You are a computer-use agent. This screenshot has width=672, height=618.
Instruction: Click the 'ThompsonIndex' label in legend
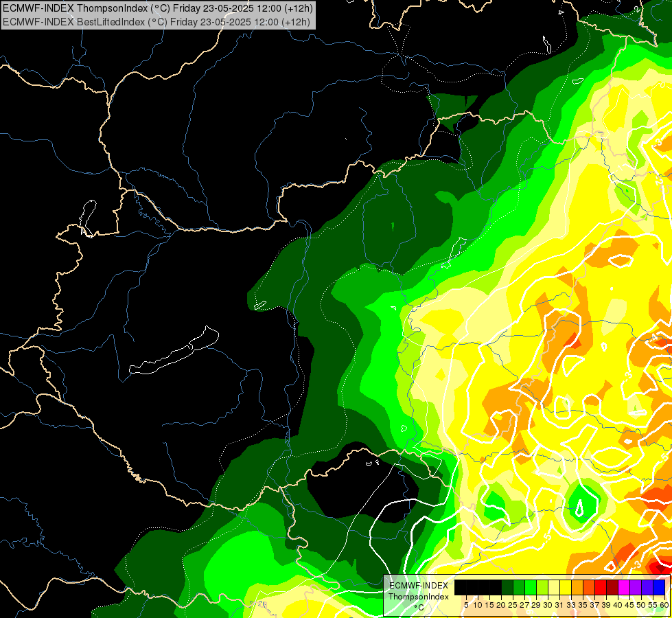(419, 597)
